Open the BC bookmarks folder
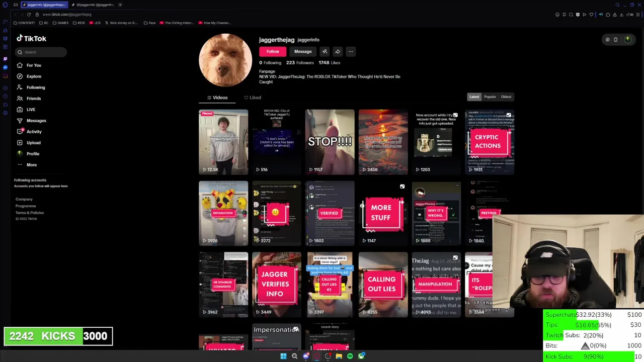This screenshot has width=644, height=362. 44,23
